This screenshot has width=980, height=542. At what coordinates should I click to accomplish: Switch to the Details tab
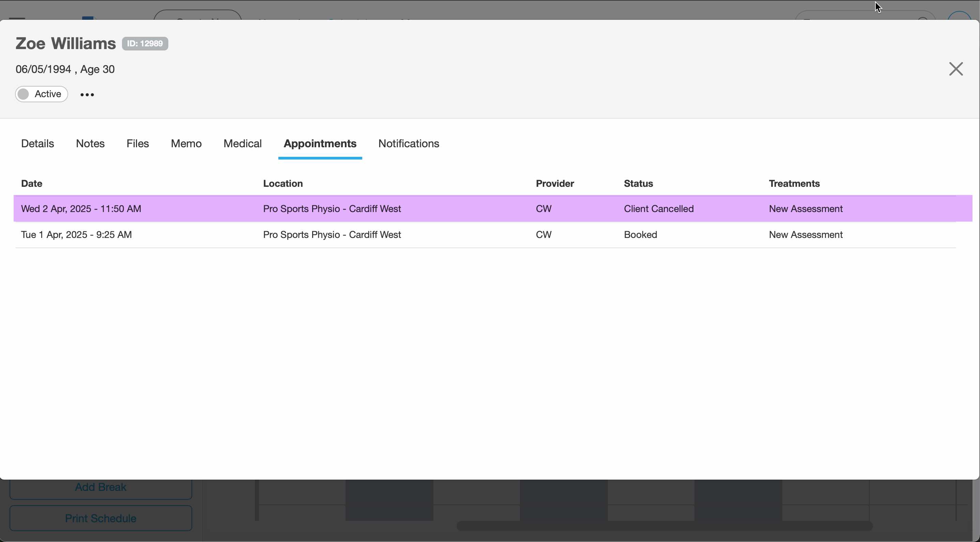[x=38, y=144]
